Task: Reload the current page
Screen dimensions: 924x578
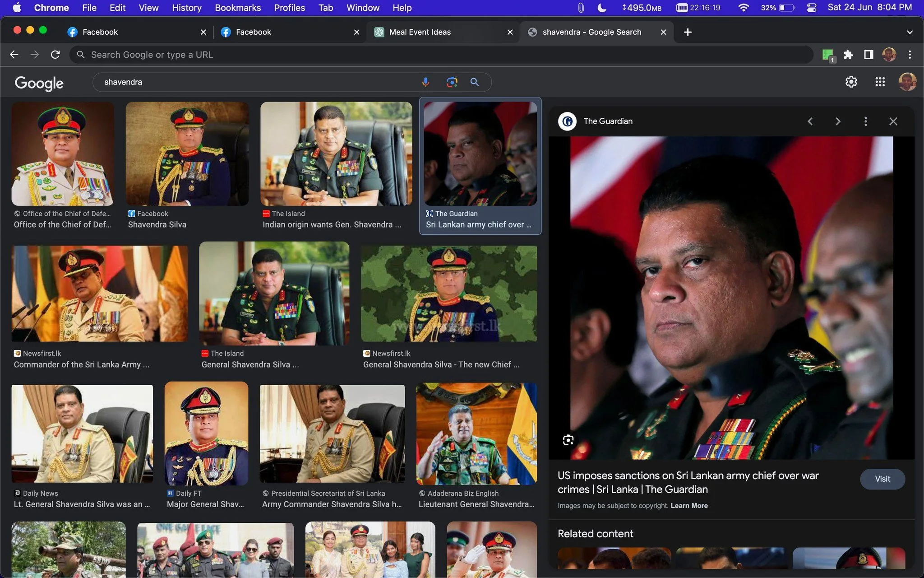Action: (55, 55)
